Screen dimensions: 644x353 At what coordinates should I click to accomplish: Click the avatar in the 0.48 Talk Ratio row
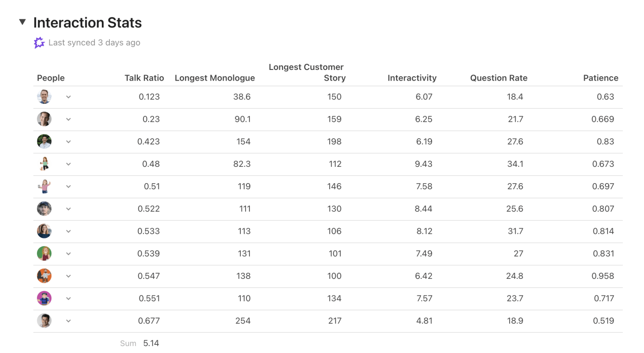pos(44,164)
